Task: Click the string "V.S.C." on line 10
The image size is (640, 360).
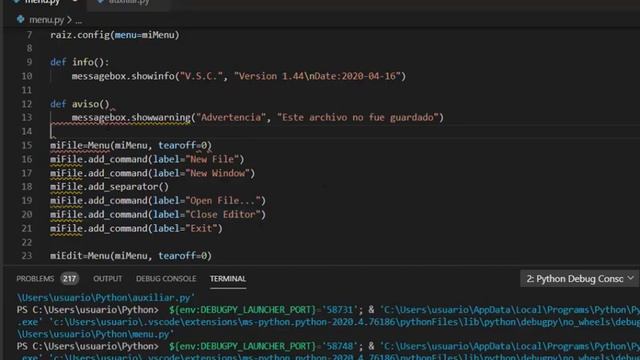Action: 202,76
